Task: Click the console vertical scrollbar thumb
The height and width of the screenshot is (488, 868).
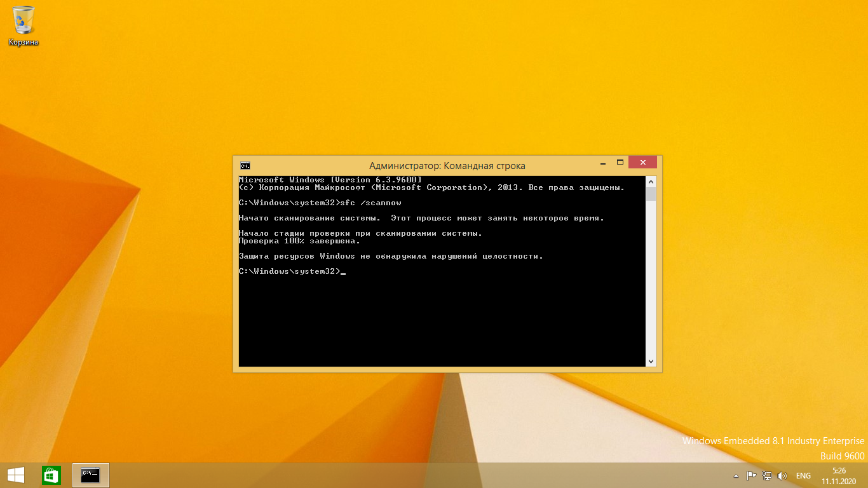Action: (651, 194)
